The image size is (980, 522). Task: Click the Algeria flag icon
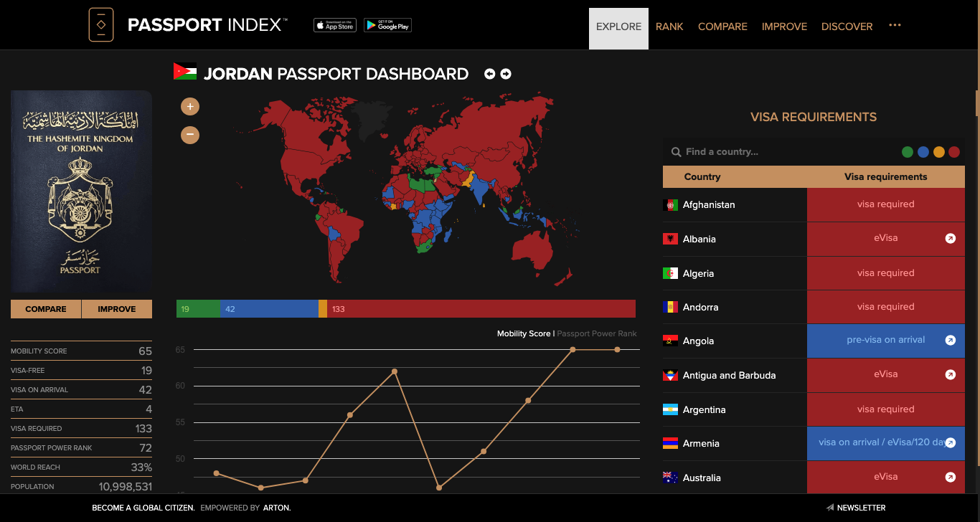coord(671,273)
